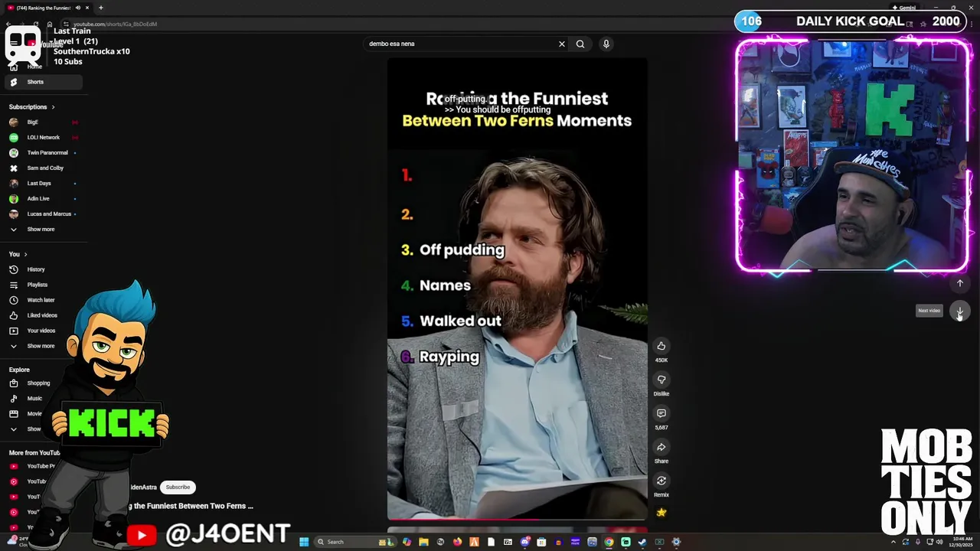Open Discord from the taskbar

524,542
